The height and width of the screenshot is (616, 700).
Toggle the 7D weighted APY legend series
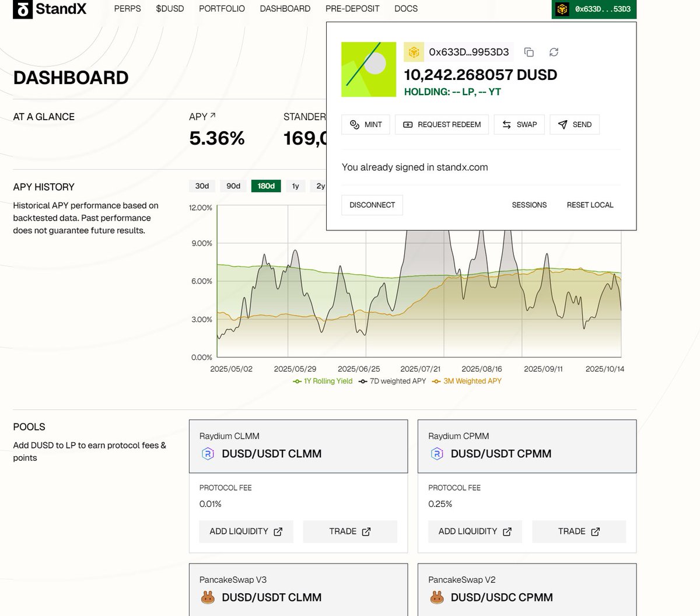[x=392, y=381]
